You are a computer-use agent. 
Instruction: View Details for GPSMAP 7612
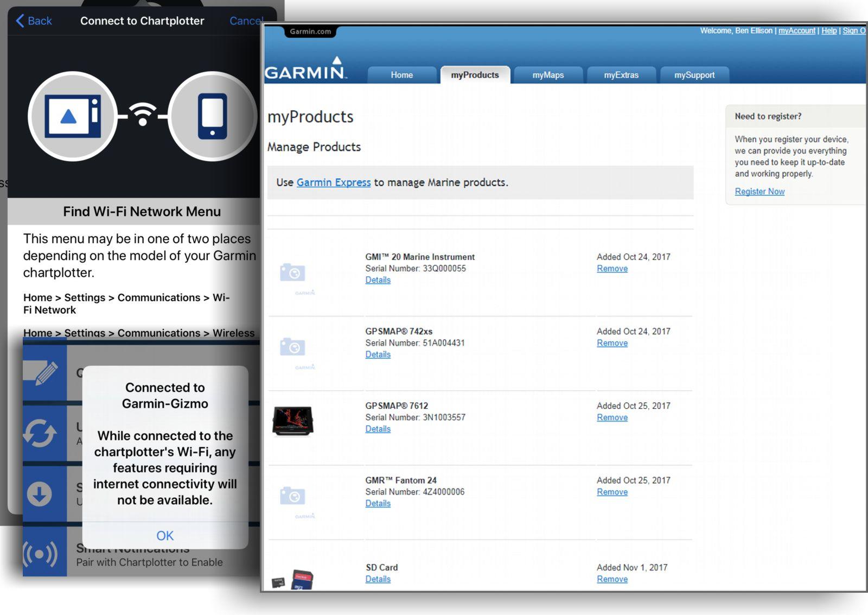[x=378, y=429]
